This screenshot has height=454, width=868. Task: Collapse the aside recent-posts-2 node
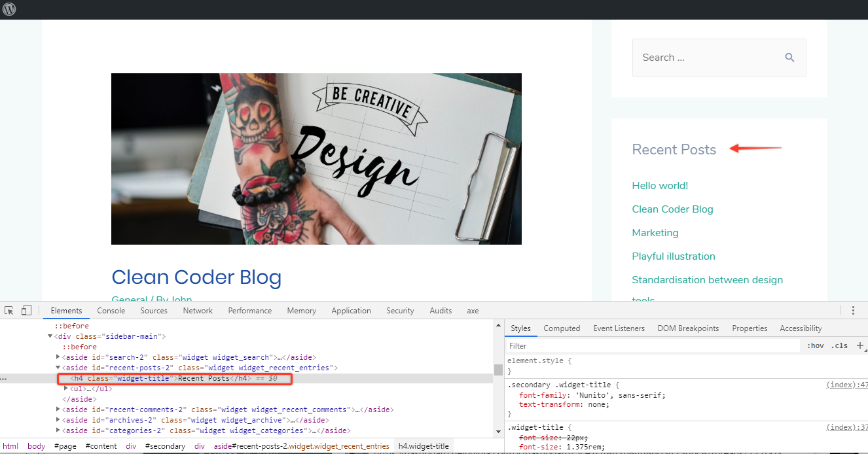pyautogui.click(x=58, y=368)
